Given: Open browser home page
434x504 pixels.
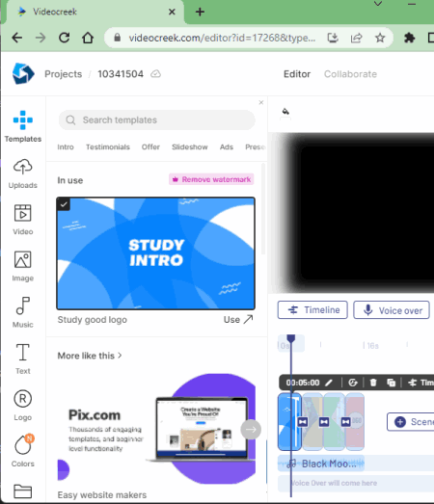Looking at the screenshot, I should [88, 38].
